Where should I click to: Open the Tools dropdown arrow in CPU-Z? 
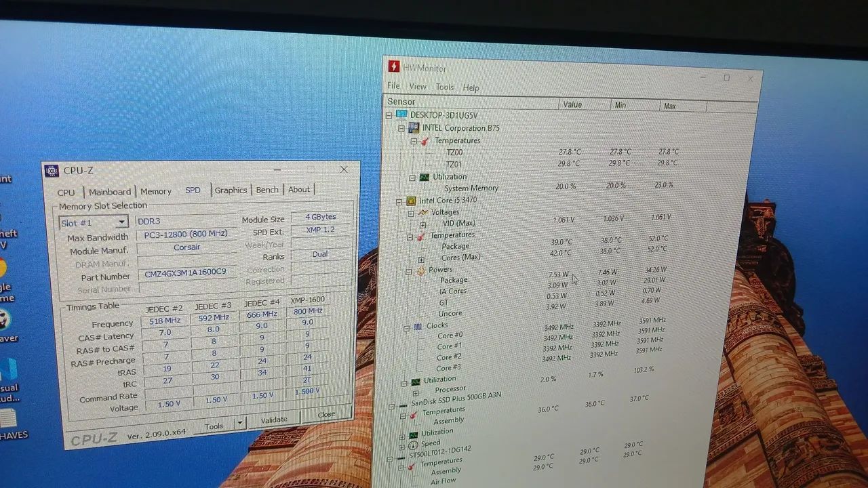239,423
